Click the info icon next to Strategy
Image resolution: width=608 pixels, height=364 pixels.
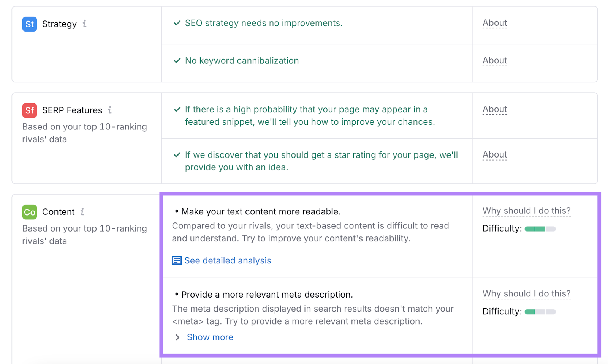84,24
